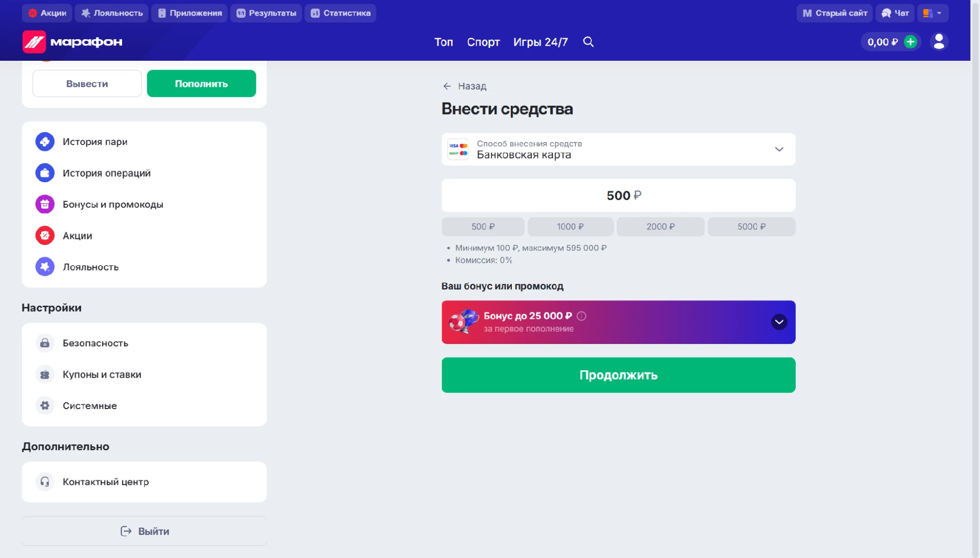
Task: Click the green Продолжить button
Action: point(618,375)
